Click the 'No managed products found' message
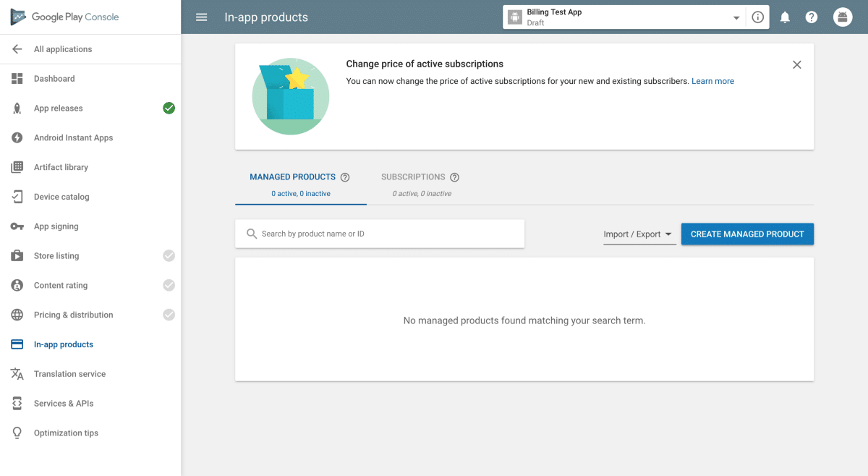This screenshot has height=476, width=868. (524, 320)
